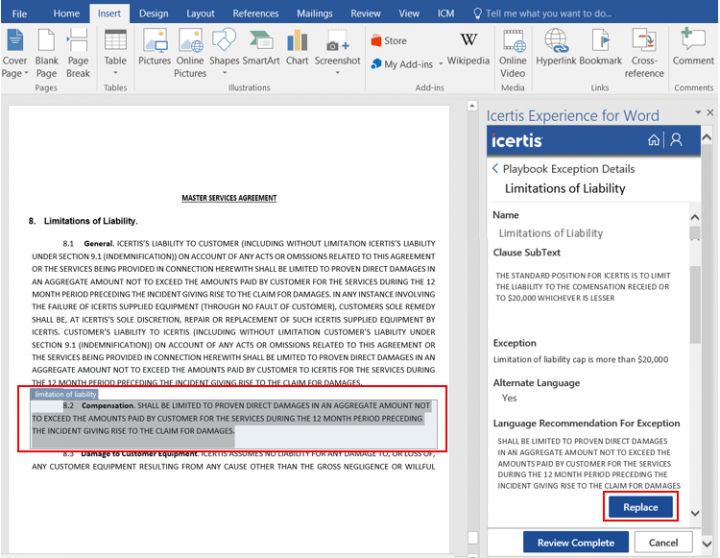Switch to the Design tab
This screenshot has height=558, width=720.
tap(153, 14)
